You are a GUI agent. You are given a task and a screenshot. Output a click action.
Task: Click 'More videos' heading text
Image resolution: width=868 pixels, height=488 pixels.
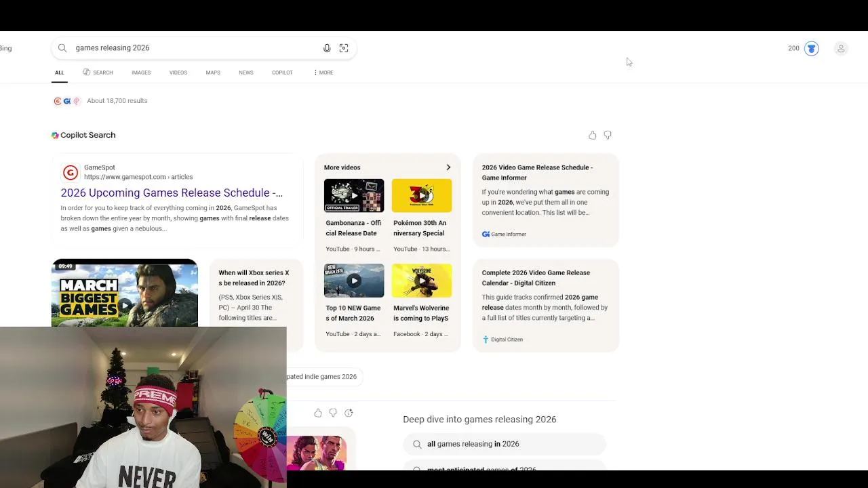(342, 167)
